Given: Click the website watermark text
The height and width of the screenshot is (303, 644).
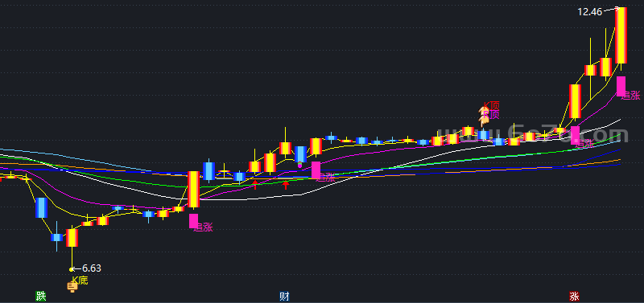Looking at the screenshot, I should (x=532, y=133).
